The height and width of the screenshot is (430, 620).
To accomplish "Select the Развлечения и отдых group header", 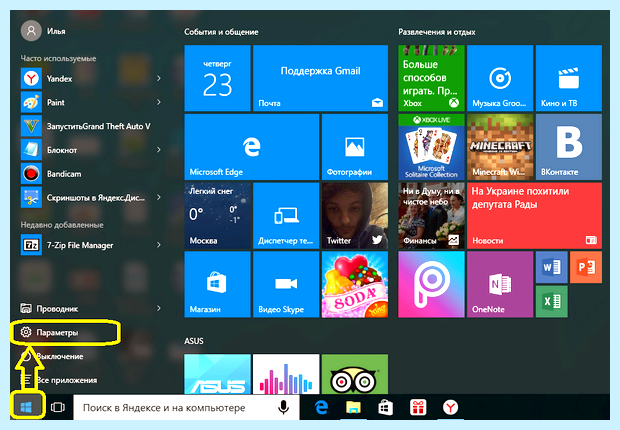I will click(x=437, y=32).
